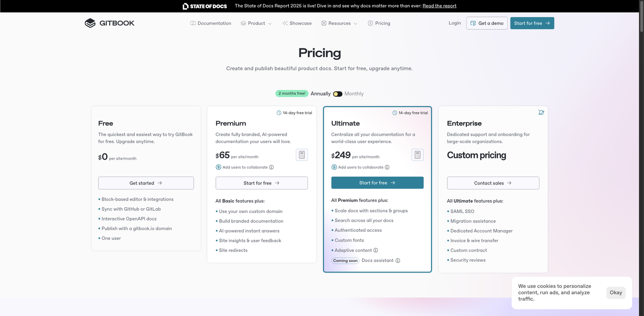Click Get started on Free plan
This screenshot has width=644, height=316.
coord(146,183)
